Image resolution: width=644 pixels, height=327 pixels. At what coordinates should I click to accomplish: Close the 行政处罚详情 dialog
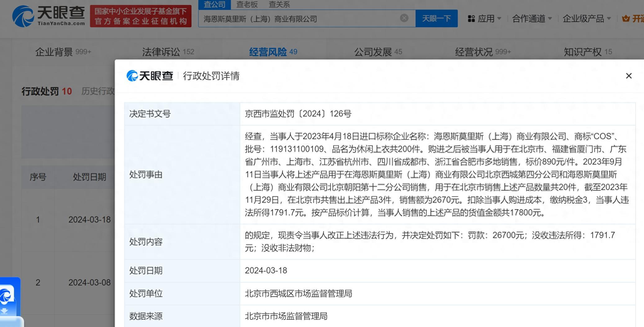(628, 76)
